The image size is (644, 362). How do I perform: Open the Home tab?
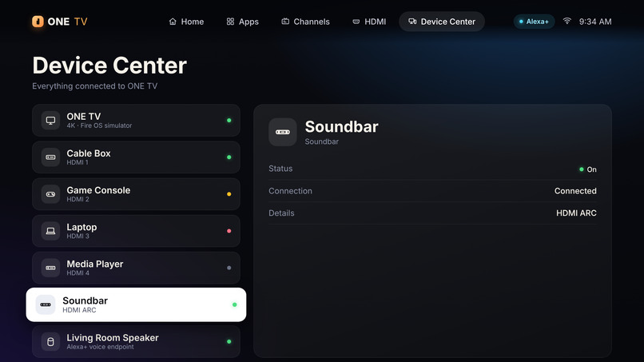click(x=186, y=22)
